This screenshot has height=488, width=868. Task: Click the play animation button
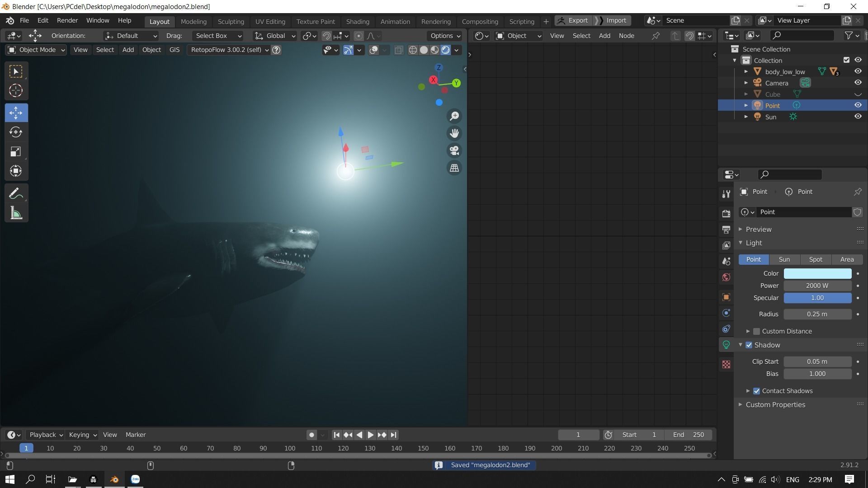pyautogui.click(x=370, y=435)
